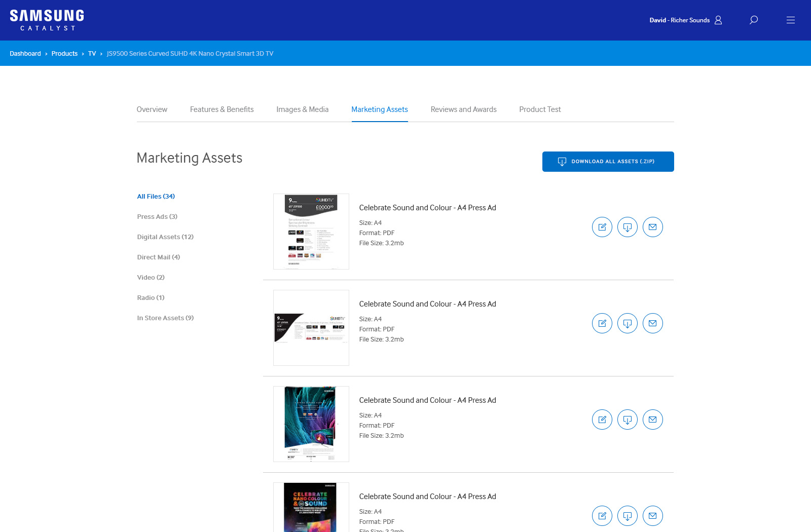Image resolution: width=811 pixels, height=532 pixels.
Task: Show only Video (2) assets
Action: pos(151,278)
